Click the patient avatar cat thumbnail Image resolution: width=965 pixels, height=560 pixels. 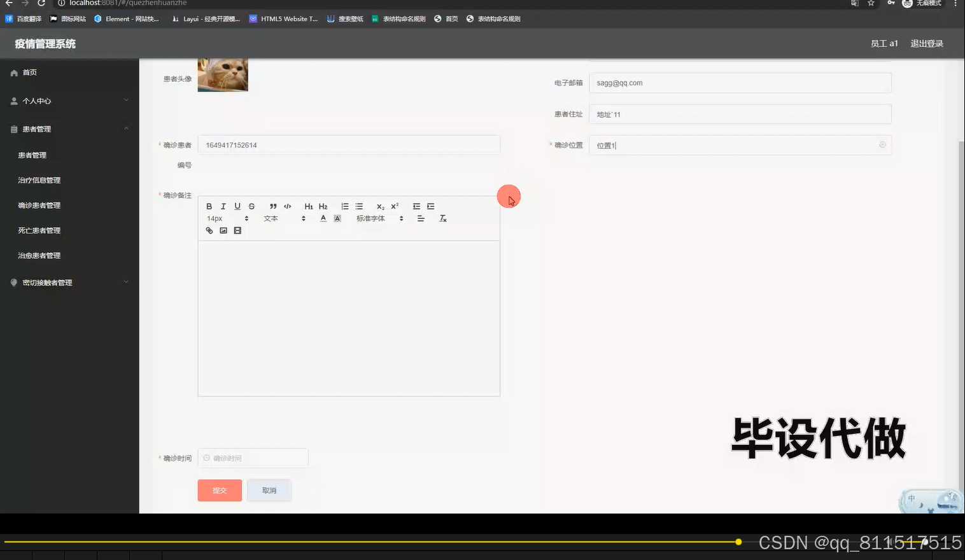(223, 75)
